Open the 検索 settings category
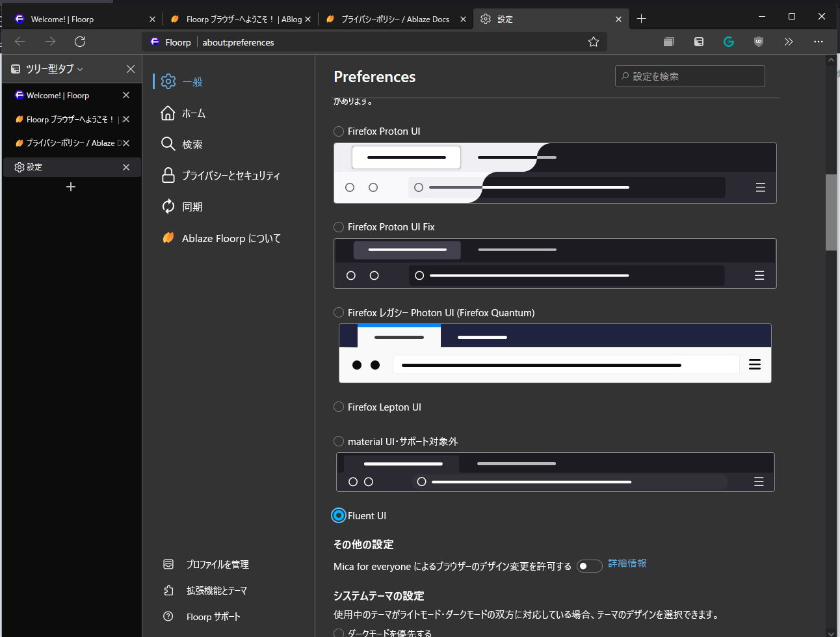Viewport: 840px width, 637px height. 228,144
